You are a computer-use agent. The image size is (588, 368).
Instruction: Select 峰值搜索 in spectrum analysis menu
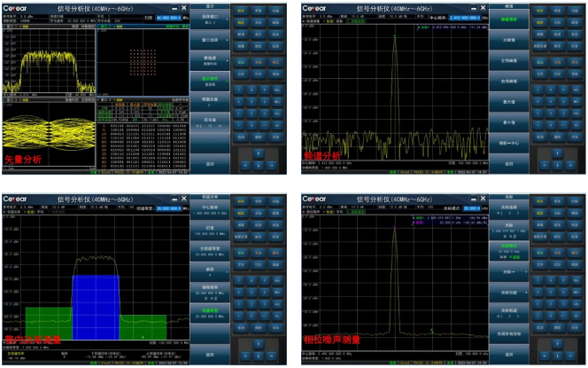pyautogui.click(x=510, y=20)
